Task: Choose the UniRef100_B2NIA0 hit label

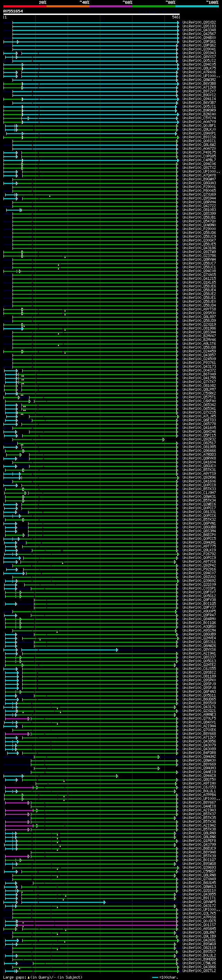Action: tap(199, 114)
